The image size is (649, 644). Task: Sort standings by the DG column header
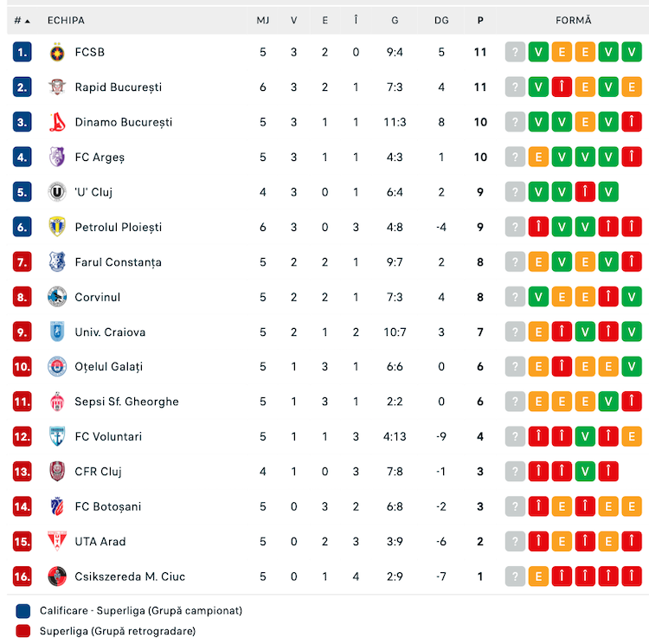click(x=441, y=20)
